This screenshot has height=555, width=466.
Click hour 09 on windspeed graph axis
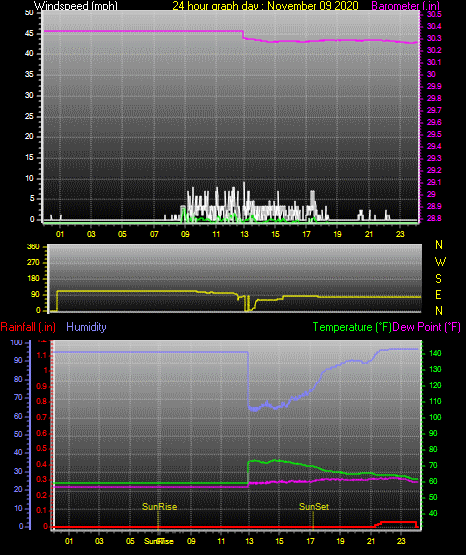click(185, 234)
